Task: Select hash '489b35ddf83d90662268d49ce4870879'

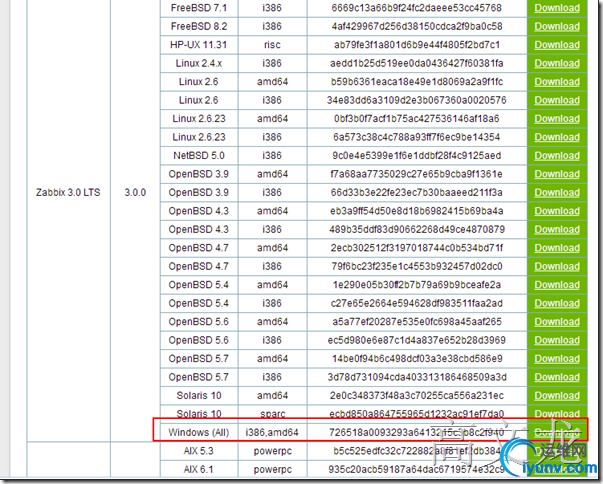Action: (x=416, y=230)
